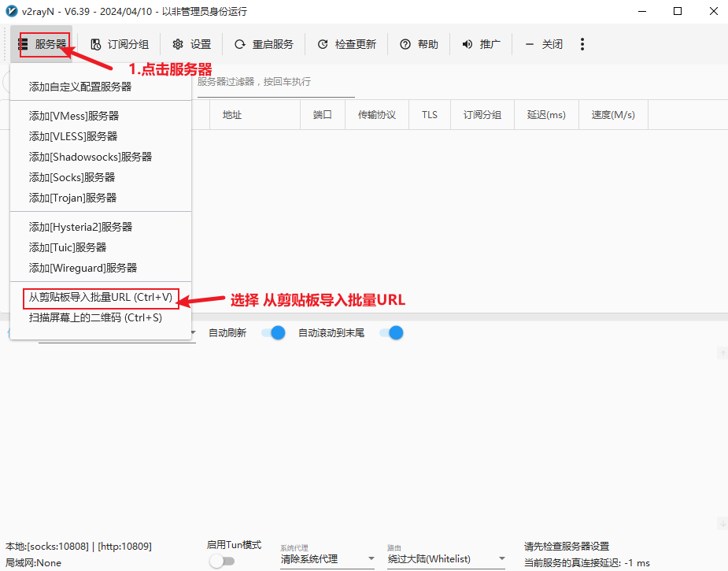This screenshot has height=571, width=728.
Task: Select 从剪贴板导入批量URL menu entry
Action: (x=101, y=298)
